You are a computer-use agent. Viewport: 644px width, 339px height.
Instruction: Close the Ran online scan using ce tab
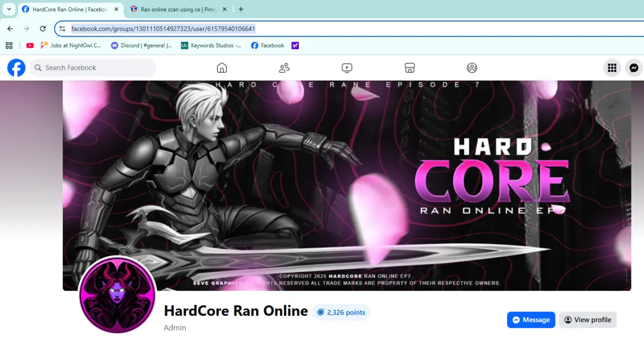pyautogui.click(x=224, y=9)
